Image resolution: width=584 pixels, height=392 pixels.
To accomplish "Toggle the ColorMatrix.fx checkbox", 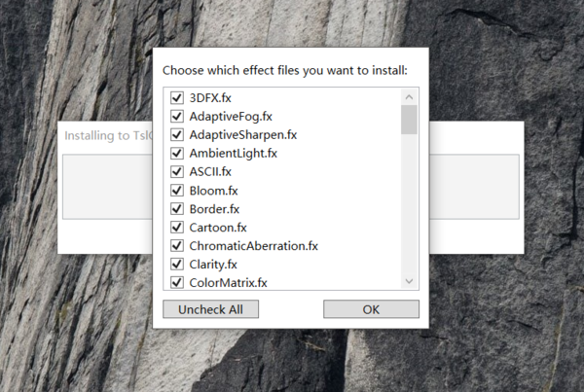I will tap(177, 282).
